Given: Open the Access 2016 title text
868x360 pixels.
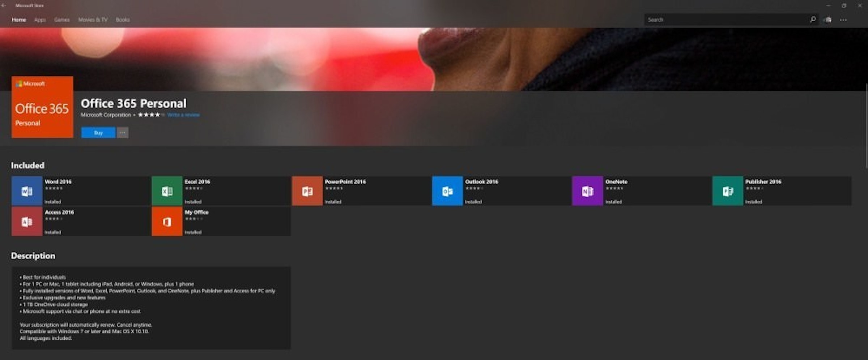Looking at the screenshot, I should coord(59,212).
